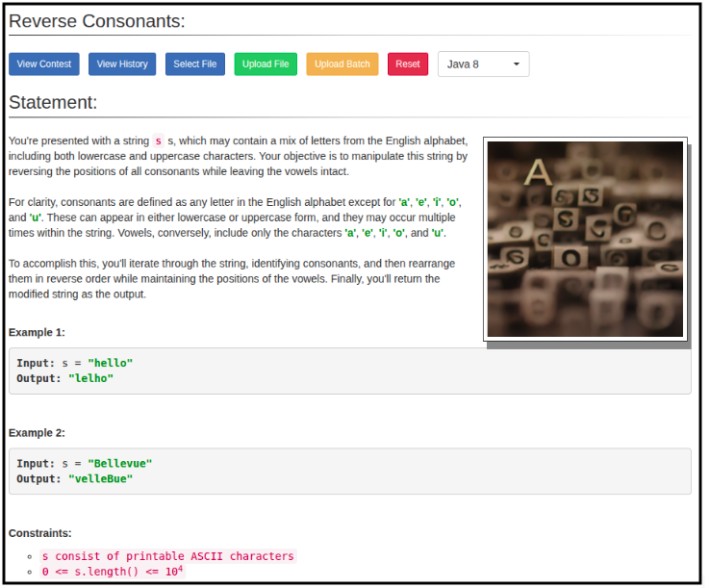Click the Statement section heading
710x588 pixels.
point(53,102)
